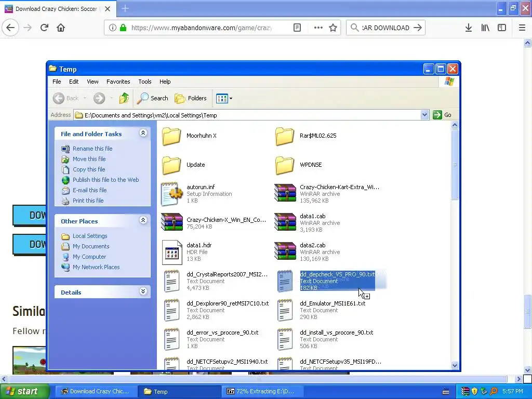The width and height of the screenshot is (532, 399).
Task: Select Crazy-Chicken-Kart-Extra WinRAR archive icon
Action: pos(285,193)
